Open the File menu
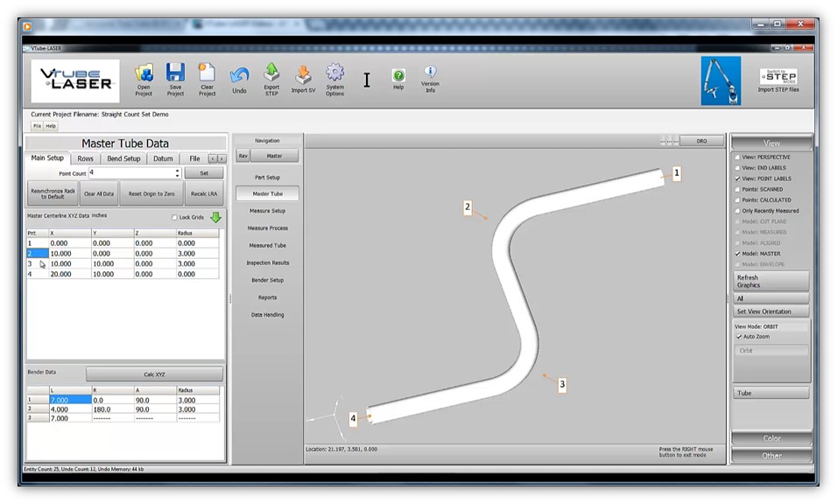This screenshot has width=837, height=504. point(38,126)
